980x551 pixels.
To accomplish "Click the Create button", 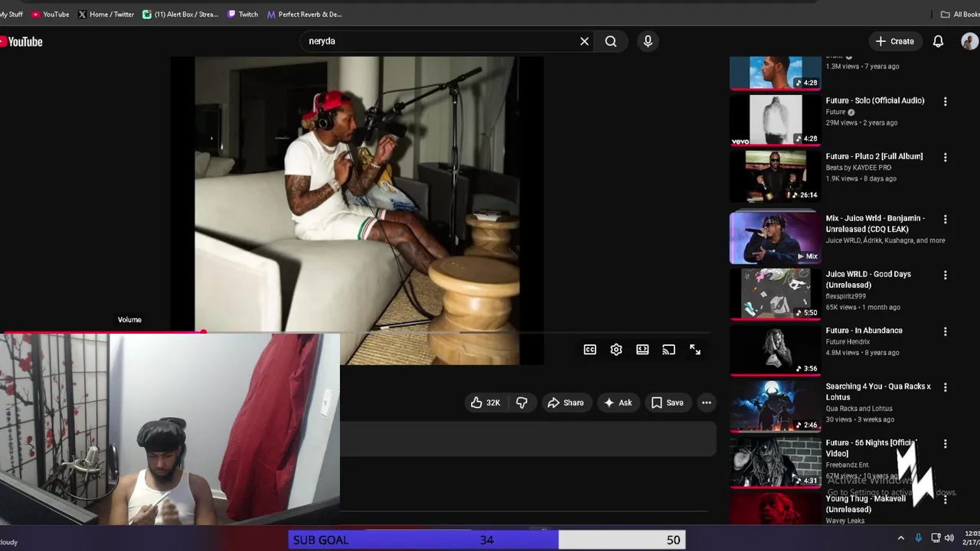I will point(894,41).
